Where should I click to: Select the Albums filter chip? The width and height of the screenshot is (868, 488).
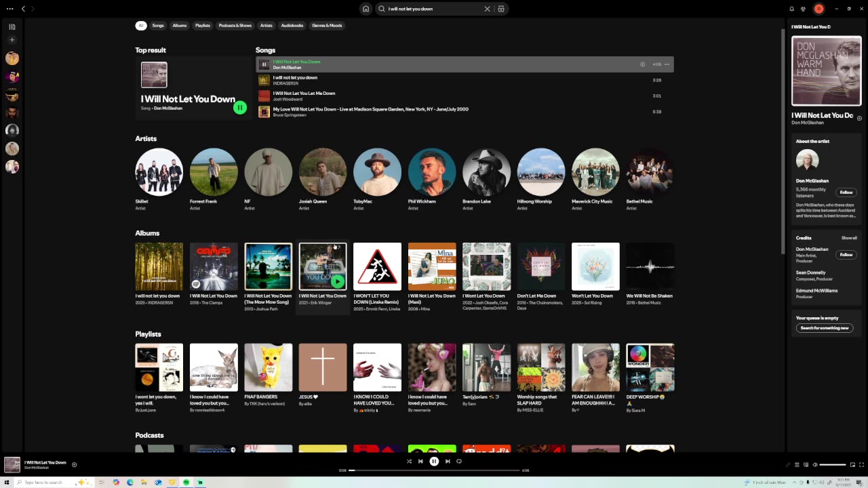tap(180, 26)
